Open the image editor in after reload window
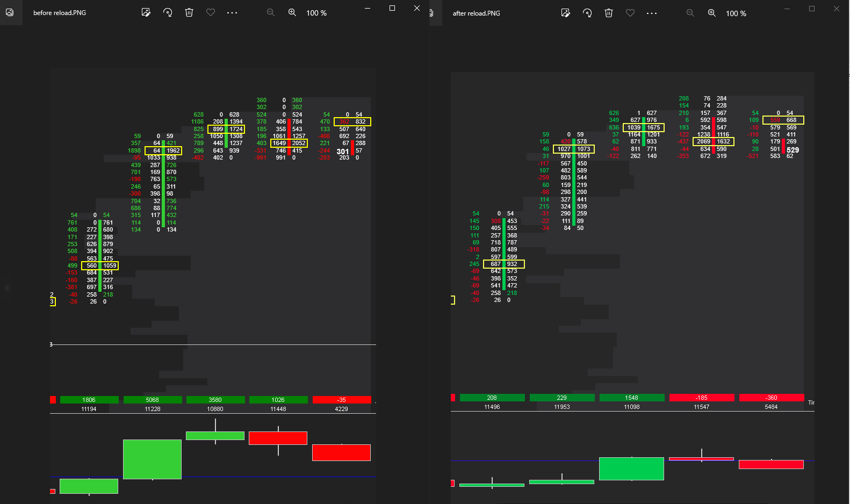 tap(565, 13)
